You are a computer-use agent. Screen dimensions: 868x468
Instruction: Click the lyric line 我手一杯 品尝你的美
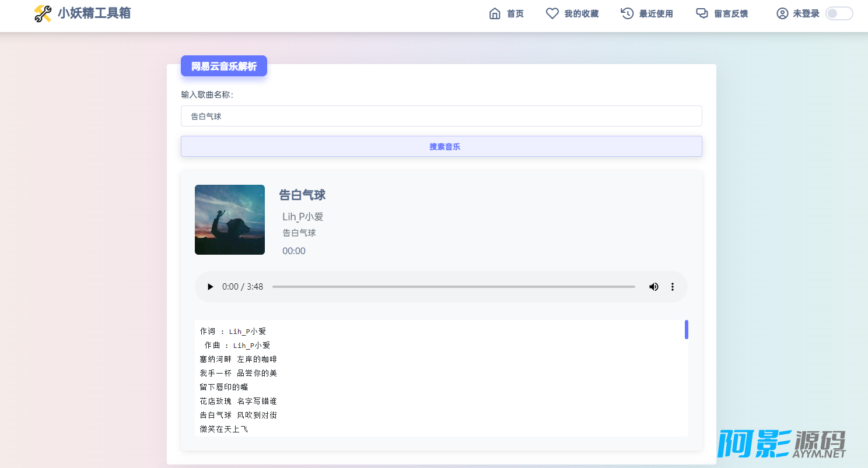pos(238,373)
